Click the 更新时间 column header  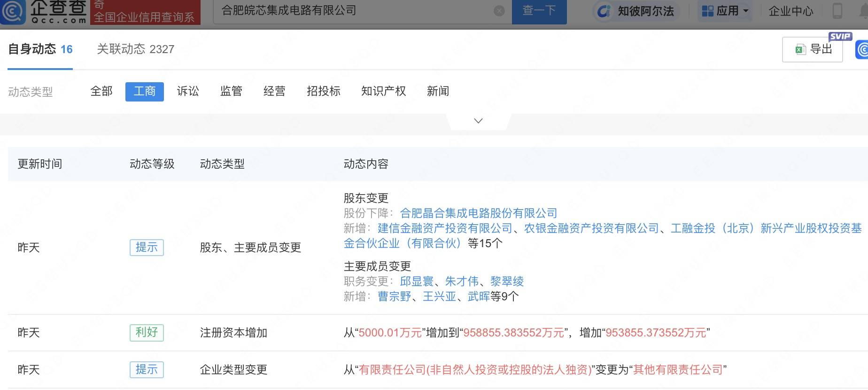pyautogui.click(x=40, y=164)
